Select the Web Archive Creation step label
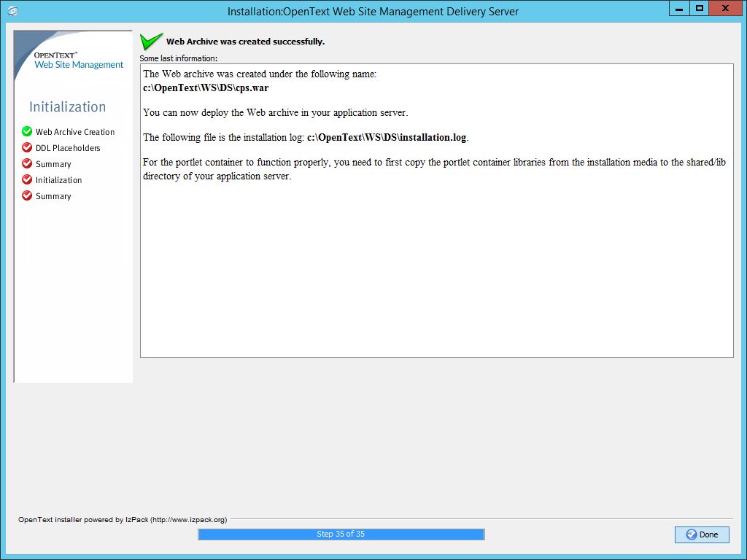This screenshot has width=747, height=560. click(x=75, y=132)
